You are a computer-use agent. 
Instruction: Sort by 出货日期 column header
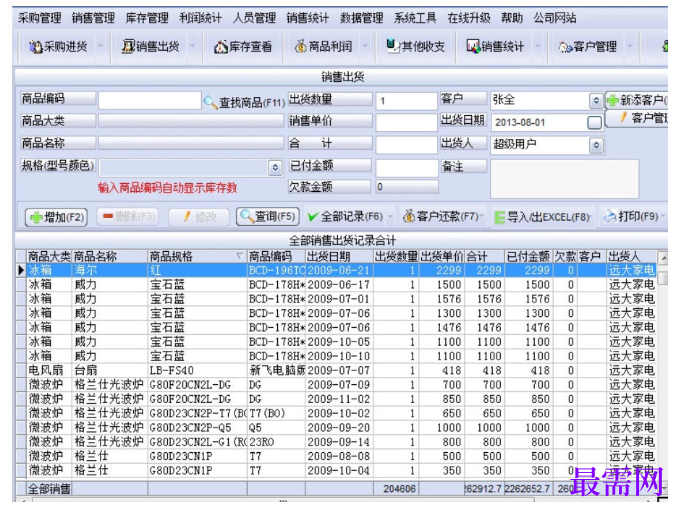pos(339,256)
